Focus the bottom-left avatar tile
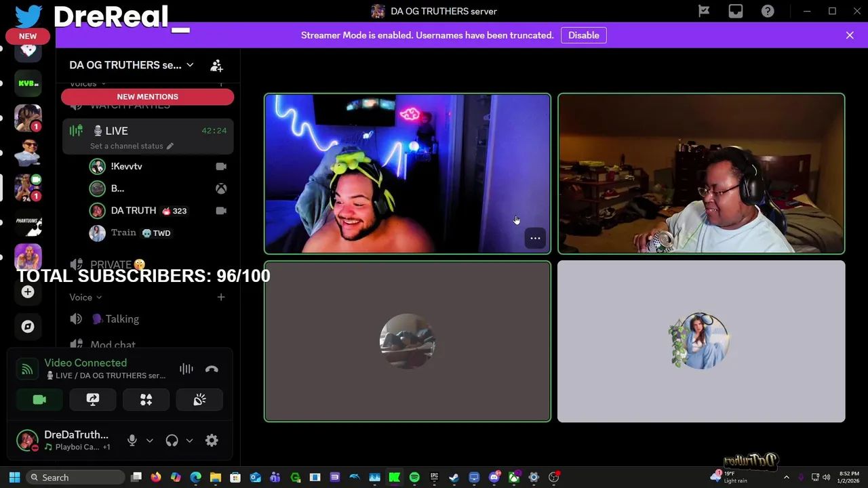 408,342
